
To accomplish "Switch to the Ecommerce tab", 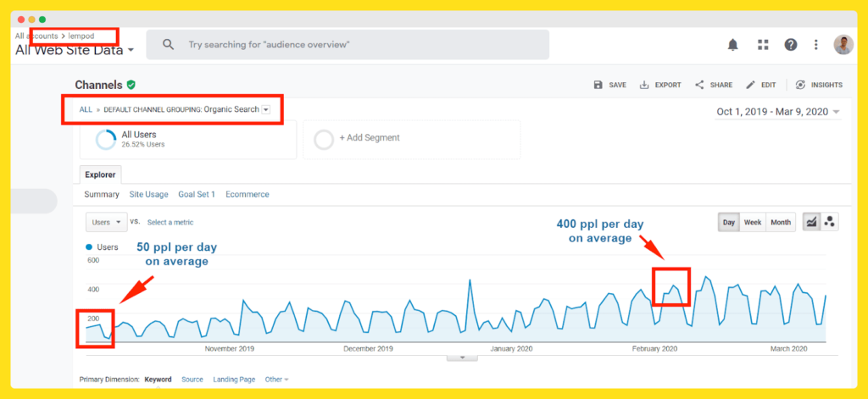I will [x=247, y=194].
